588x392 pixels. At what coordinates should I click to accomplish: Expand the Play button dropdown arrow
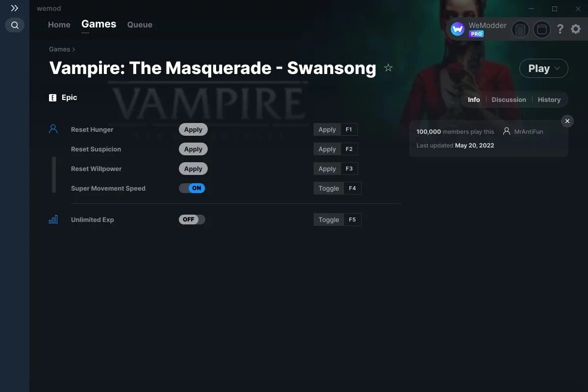(557, 69)
